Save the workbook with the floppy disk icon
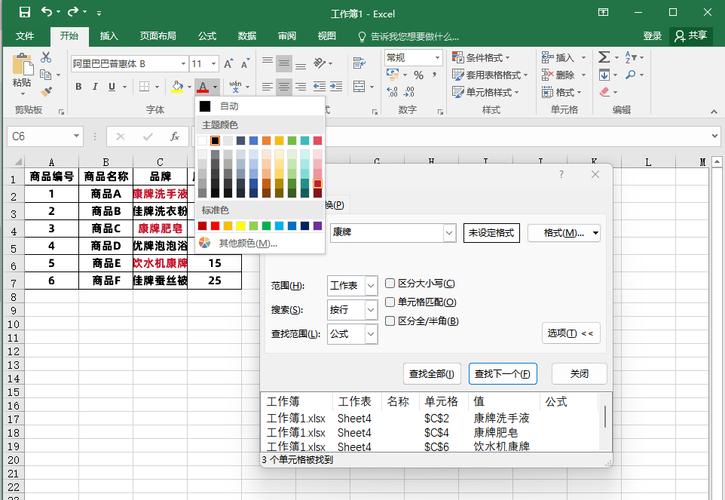Image resolution: width=725 pixels, height=500 pixels. pyautogui.click(x=25, y=12)
